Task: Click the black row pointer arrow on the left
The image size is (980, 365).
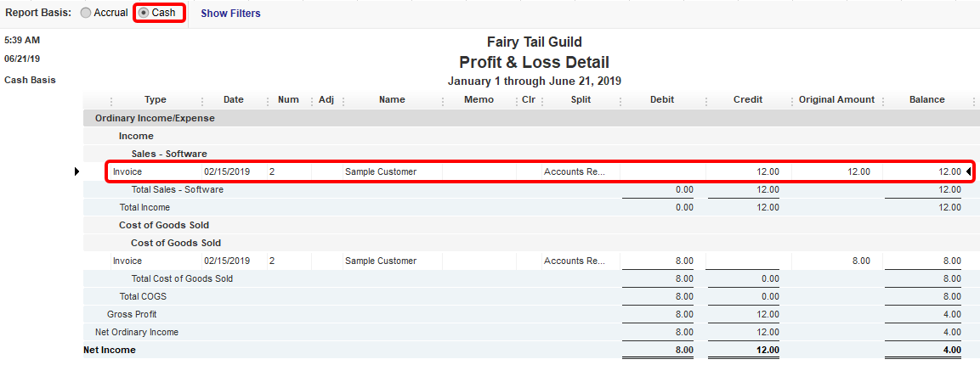Action: pyautogui.click(x=77, y=171)
